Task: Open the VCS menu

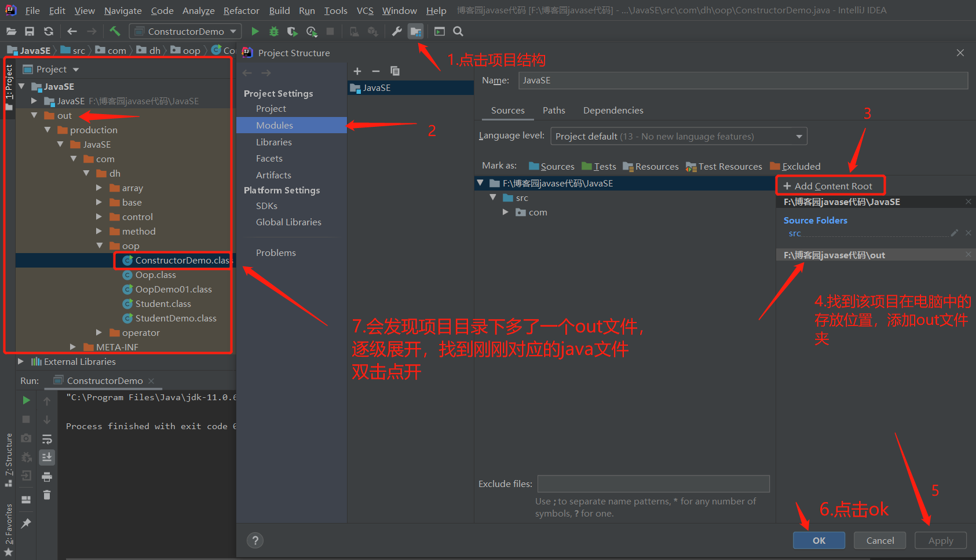Action: (365, 10)
